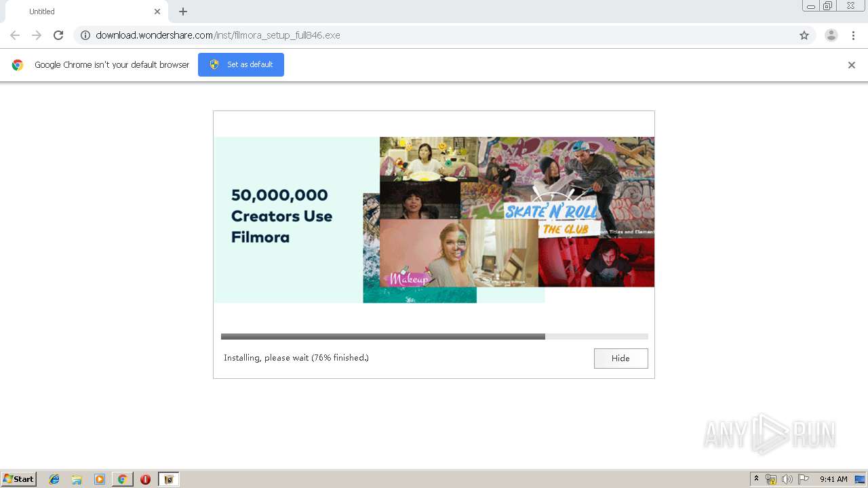Click the 'Installing, please wait' status text

coord(296,358)
